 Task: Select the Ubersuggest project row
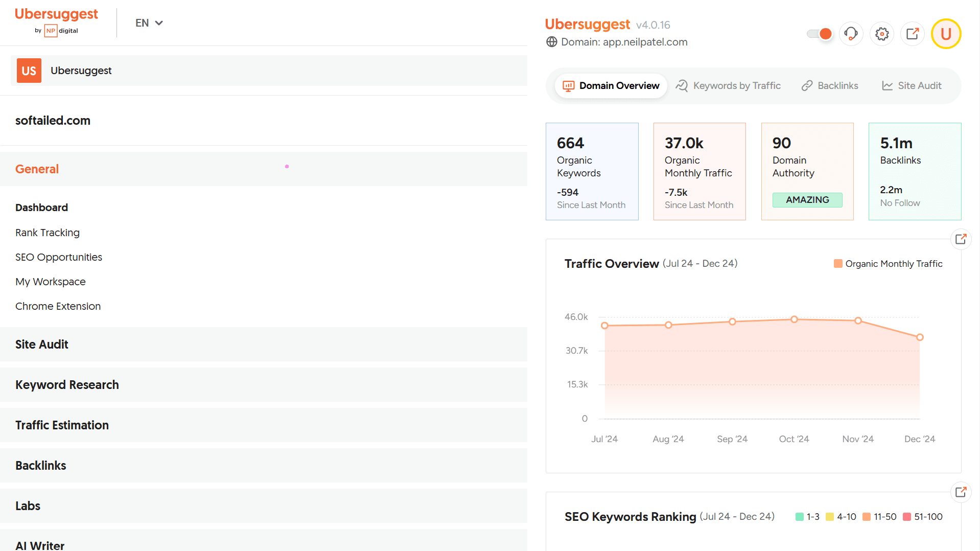pos(269,71)
